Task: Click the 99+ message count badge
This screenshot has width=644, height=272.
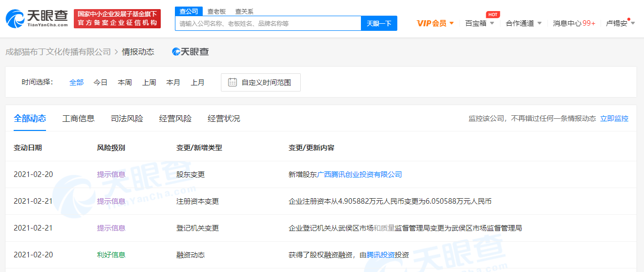Action: 589,23
